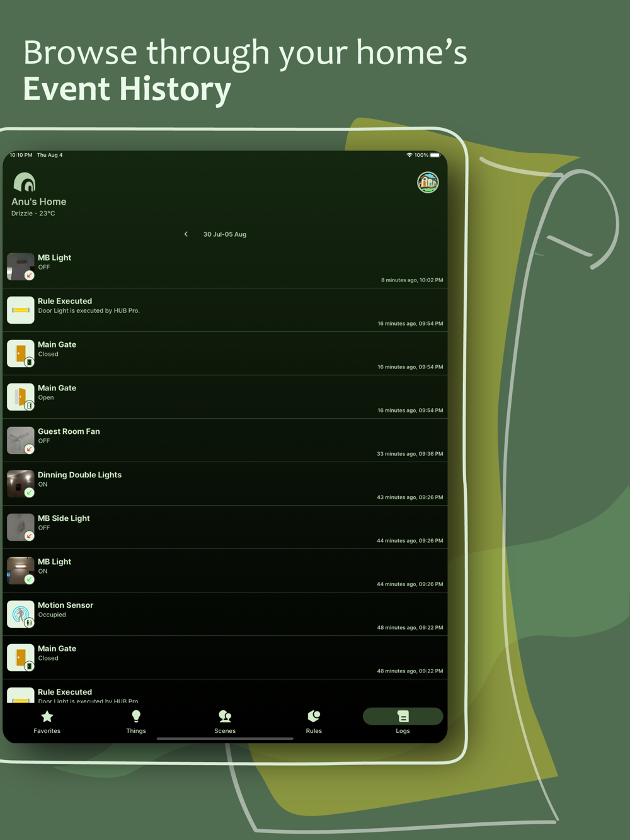This screenshot has height=840, width=630.
Task: Click the 30 Jul-05 Aug date range
Action: [x=225, y=234]
